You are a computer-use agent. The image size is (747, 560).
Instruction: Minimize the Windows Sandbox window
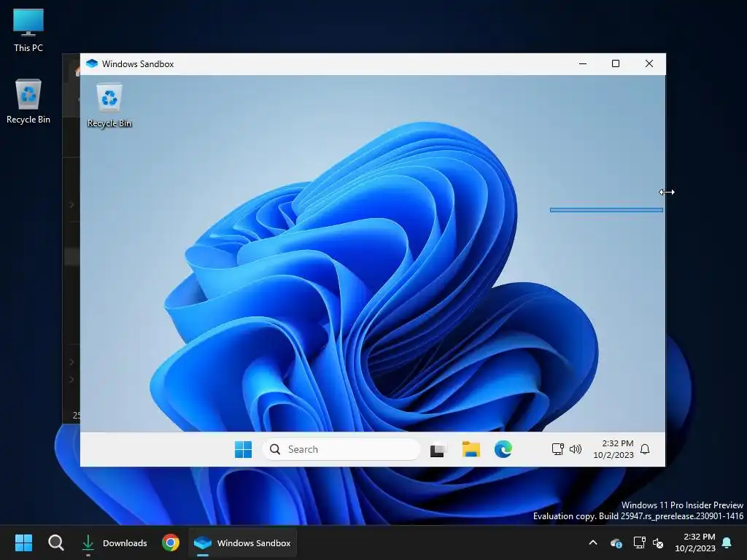coord(583,64)
